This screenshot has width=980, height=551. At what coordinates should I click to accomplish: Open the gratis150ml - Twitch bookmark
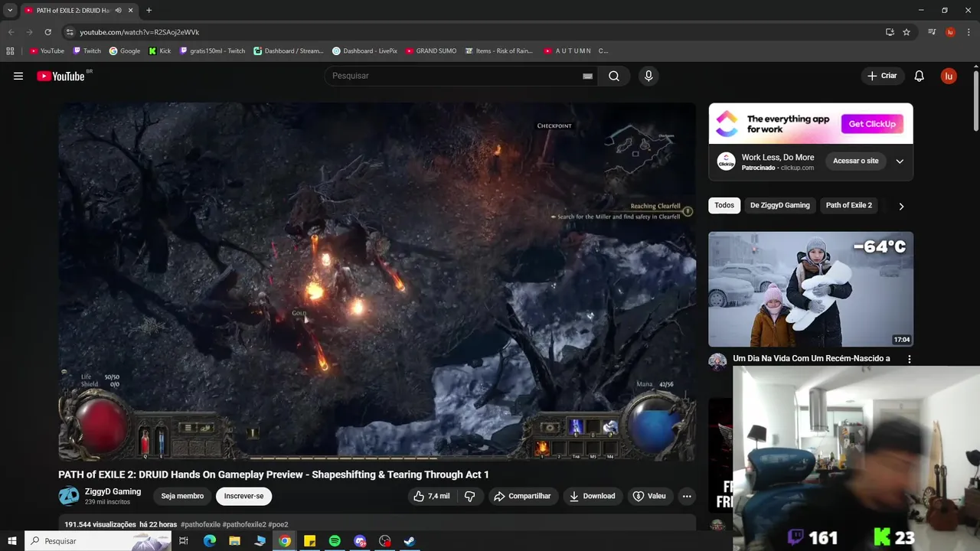(x=212, y=51)
